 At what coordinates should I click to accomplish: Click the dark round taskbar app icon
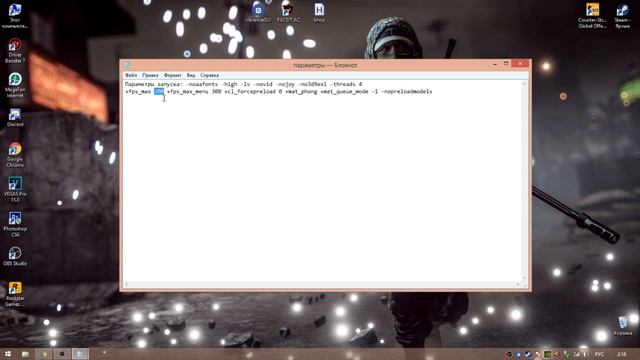click(62, 354)
